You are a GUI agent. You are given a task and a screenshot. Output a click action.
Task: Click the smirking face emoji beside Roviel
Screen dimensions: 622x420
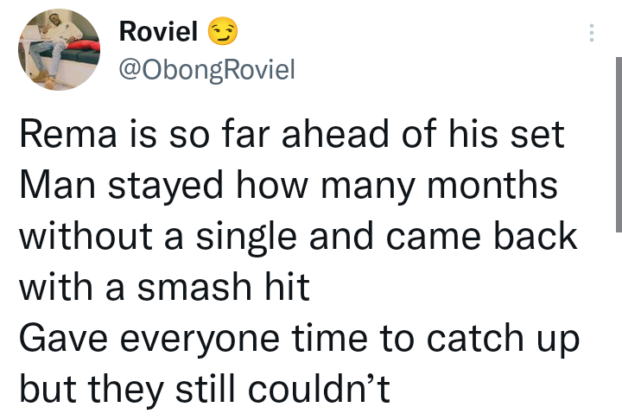219,33
